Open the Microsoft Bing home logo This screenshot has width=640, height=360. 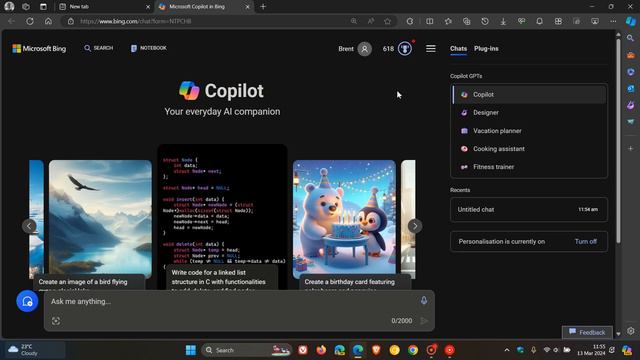pyautogui.click(x=39, y=49)
